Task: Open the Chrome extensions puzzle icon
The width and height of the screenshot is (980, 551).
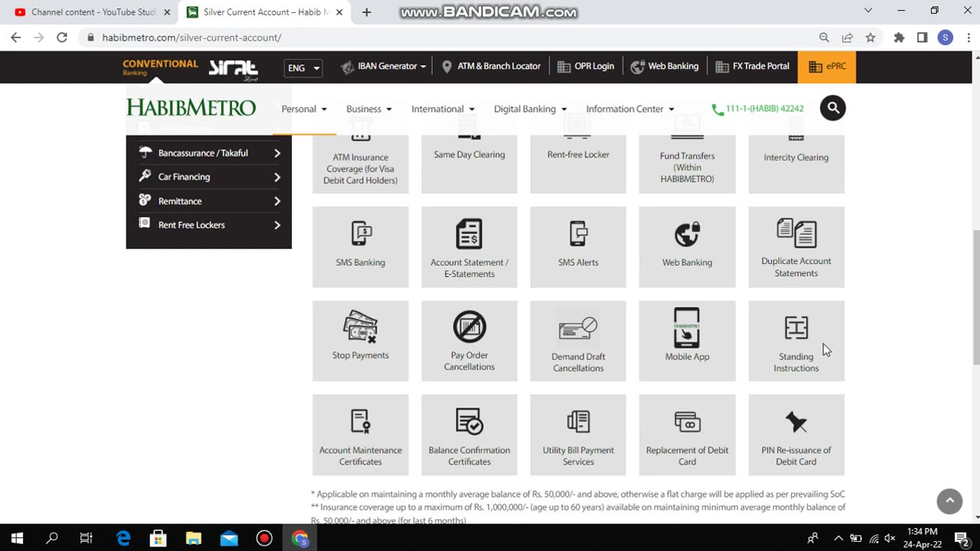Action: 899,37
